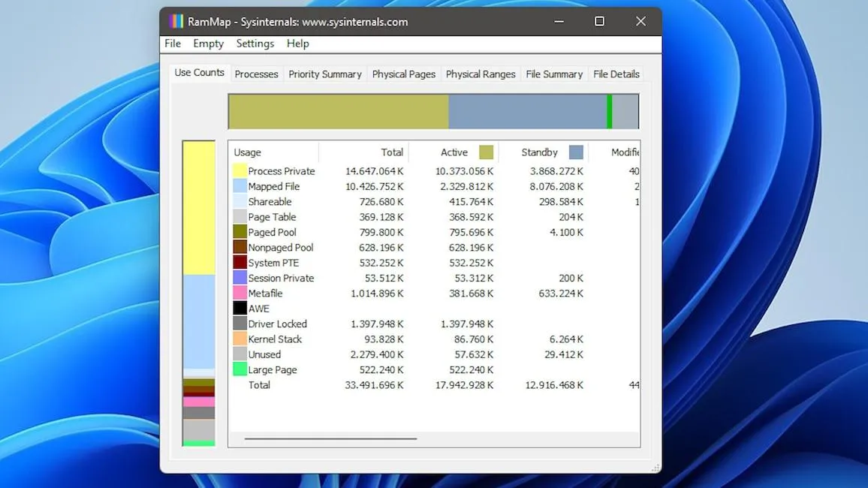Click the Active column color indicator
Image resolution: width=868 pixels, height=488 pixels.
click(486, 152)
